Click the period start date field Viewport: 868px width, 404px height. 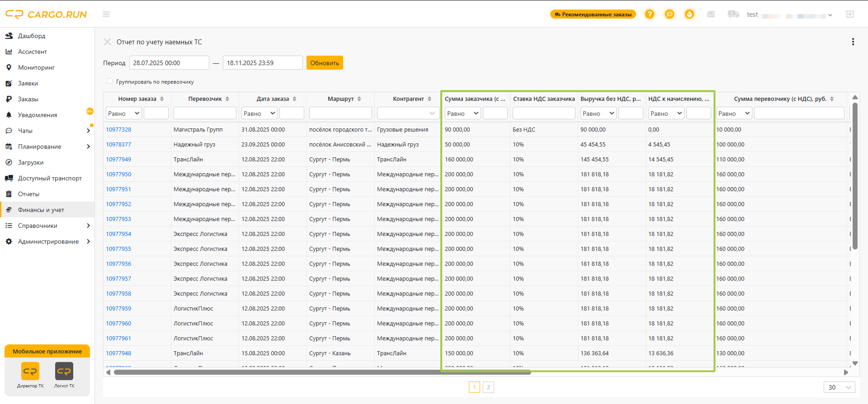click(x=169, y=63)
